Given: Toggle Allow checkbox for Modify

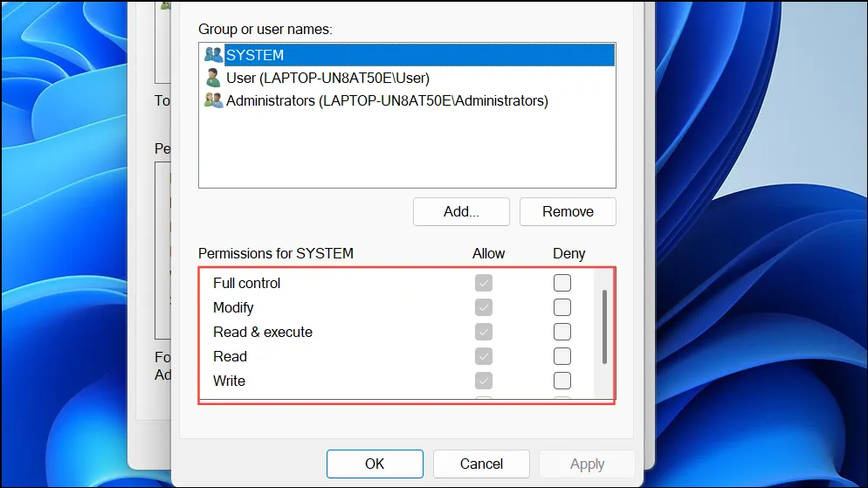Looking at the screenshot, I should 483,307.
